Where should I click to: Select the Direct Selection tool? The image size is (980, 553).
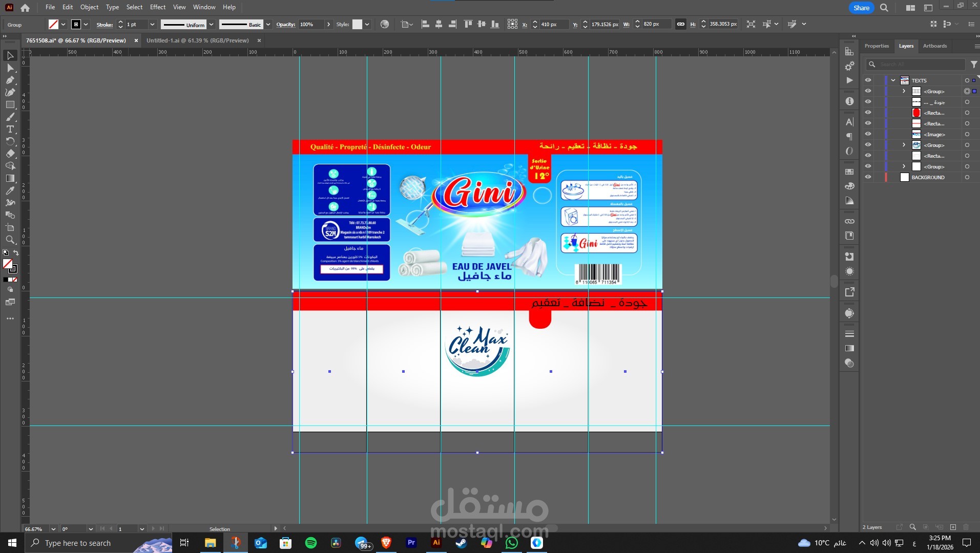(x=10, y=68)
